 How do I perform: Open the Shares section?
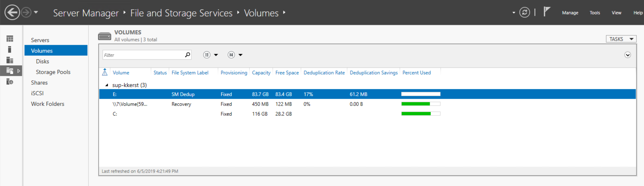pos(39,83)
